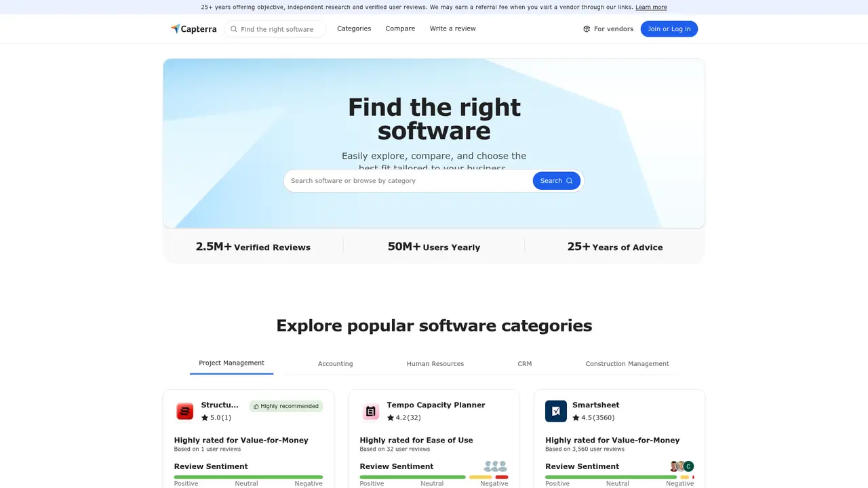This screenshot has height=488, width=868.
Task: Click the magnifier icon in the navbar search
Action: coord(234,29)
